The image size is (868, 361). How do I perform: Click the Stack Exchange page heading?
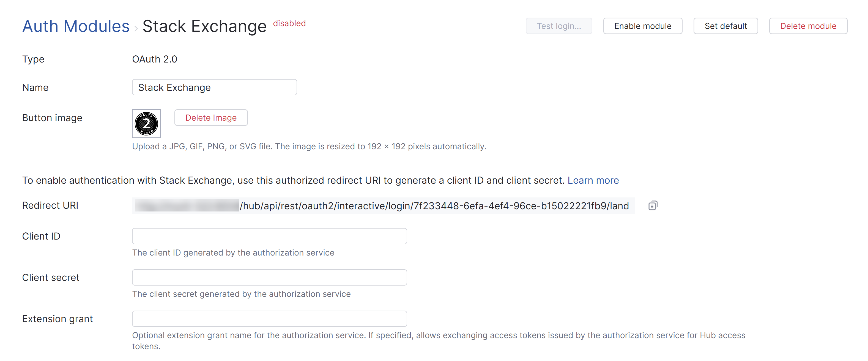pyautogui.click(x=204, y=26)
